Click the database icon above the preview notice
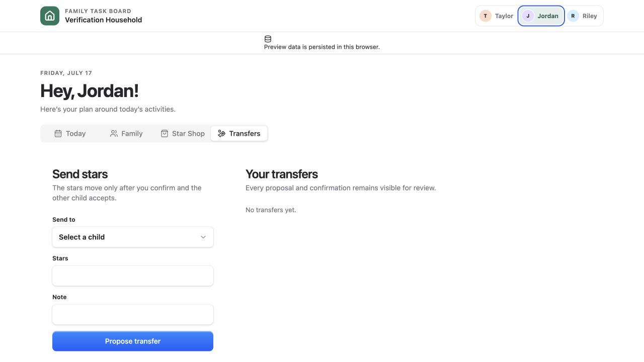Screen dimensions: 644x362 268,39
